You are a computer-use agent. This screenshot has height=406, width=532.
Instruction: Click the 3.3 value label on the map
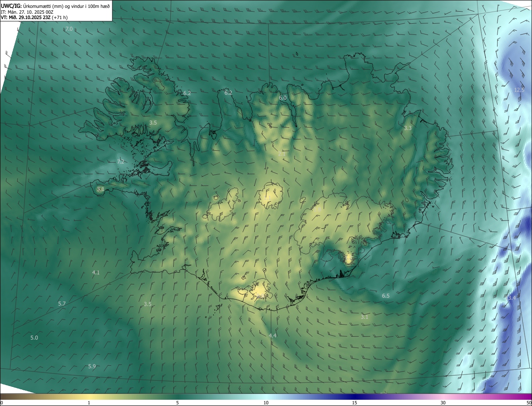[408, 128]
